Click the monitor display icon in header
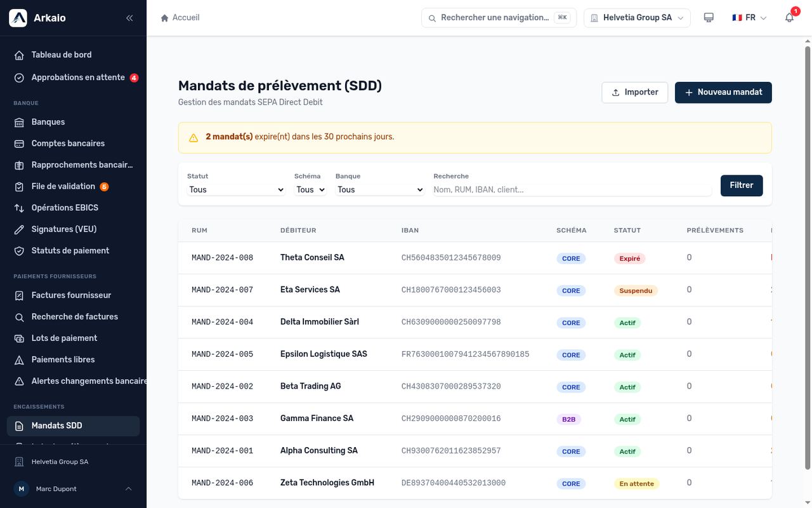The width and height of the screenshot is (812, 508). coord(709,18)
